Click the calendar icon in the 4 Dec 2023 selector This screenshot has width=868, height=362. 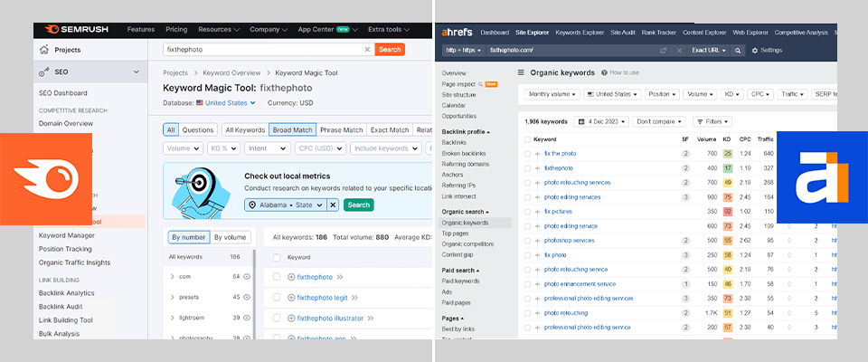tap(582, 121)
